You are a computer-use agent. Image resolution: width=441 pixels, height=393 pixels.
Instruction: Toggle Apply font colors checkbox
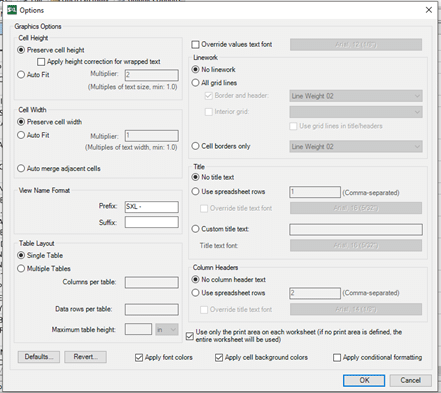tap(139, 358)
